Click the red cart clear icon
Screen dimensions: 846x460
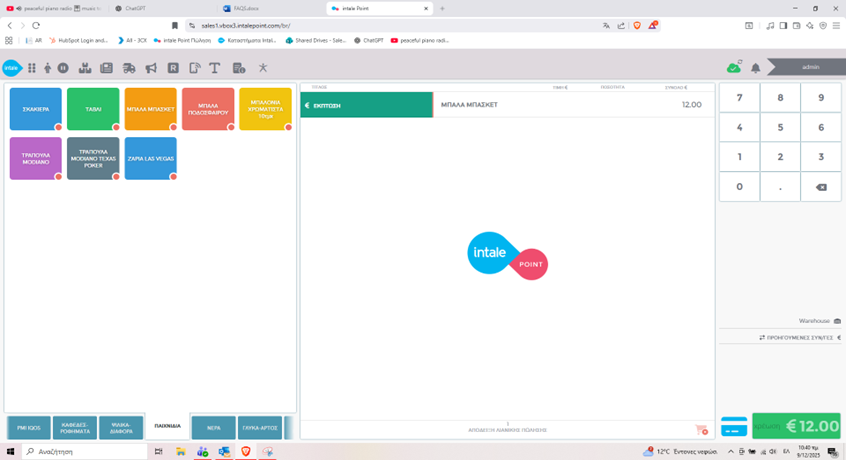point(701,430)
